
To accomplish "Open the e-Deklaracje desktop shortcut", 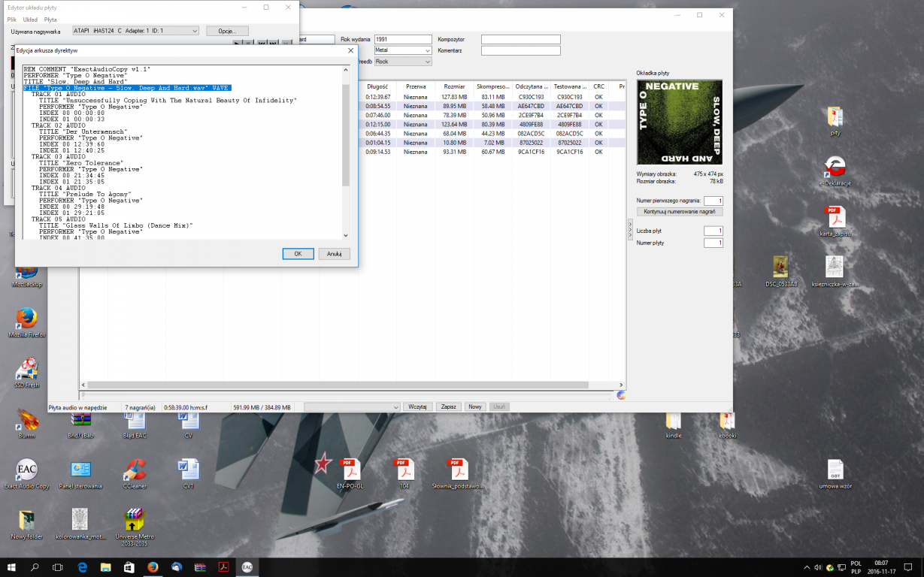I will [x=835, y=171].
